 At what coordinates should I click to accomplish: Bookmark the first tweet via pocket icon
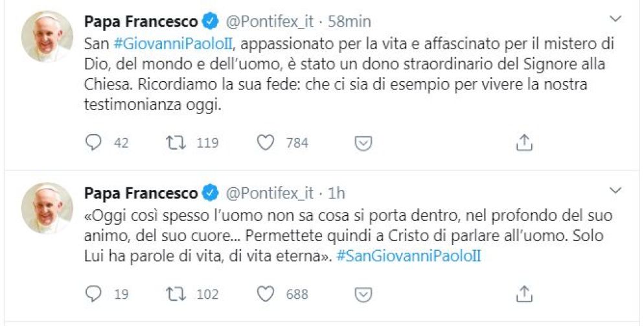[x=364, y=143]
